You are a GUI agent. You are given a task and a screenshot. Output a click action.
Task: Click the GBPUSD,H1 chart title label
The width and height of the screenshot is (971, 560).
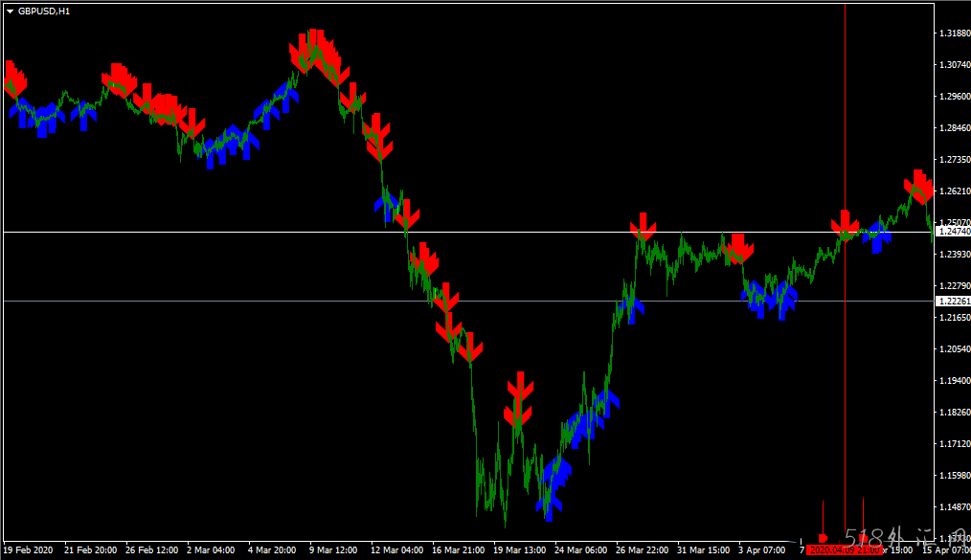(44, 11)
